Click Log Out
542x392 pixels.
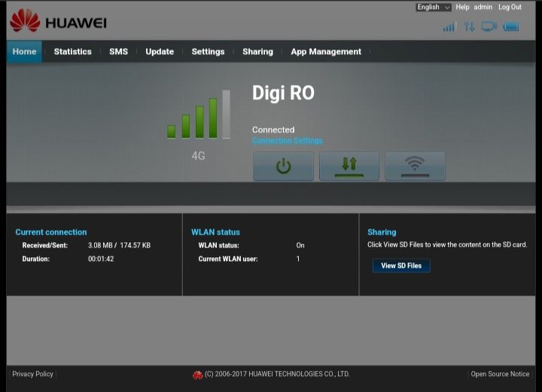510,8
